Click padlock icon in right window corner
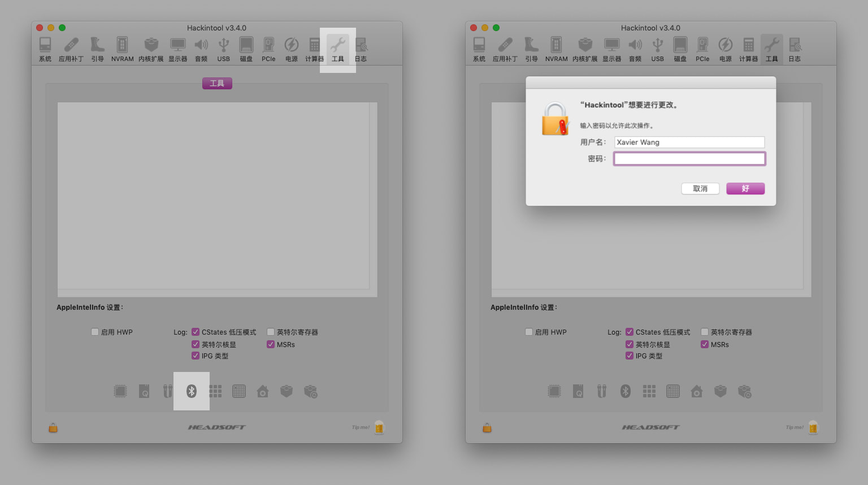 487,427
